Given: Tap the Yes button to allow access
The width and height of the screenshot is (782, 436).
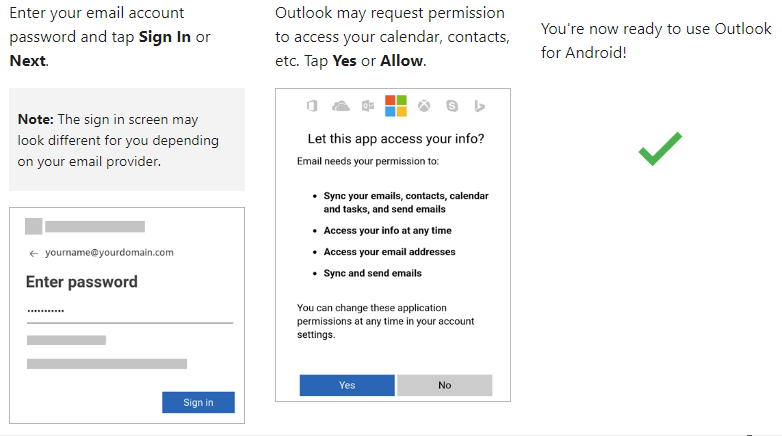Looking at the screenshot, I should (x=347, y=385).
